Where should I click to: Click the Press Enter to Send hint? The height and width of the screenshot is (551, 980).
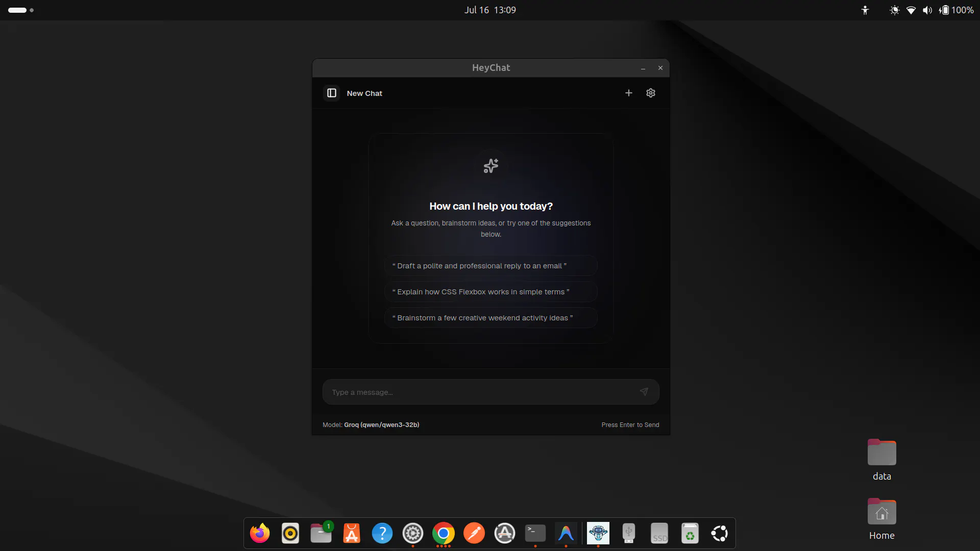[630, 425]
